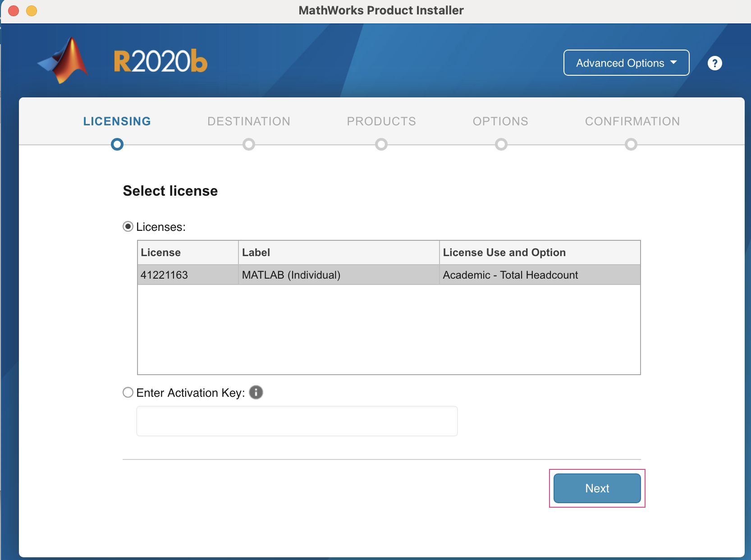Go to the OPTIONS tab
The image size is (751, 560).
pyautogui.click(x=500, y=121)
